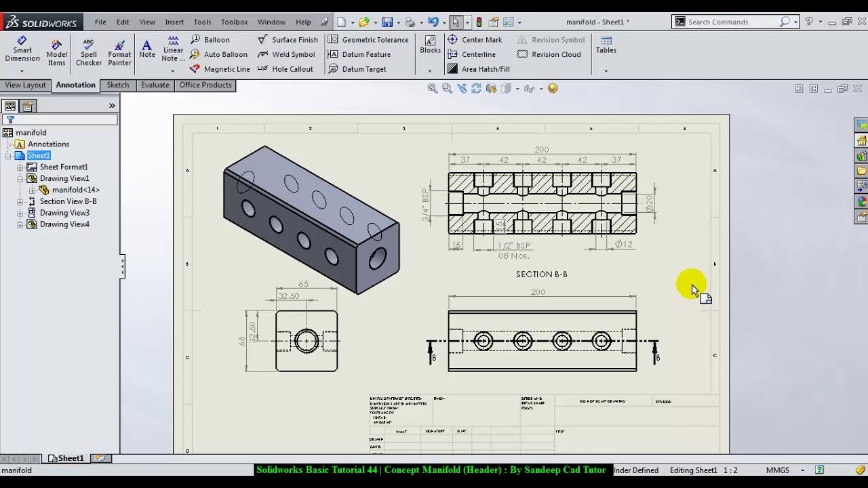This screenshot has height=488, width=868.
Task: Open the Office Products tab
Action: tap(205, 85)
